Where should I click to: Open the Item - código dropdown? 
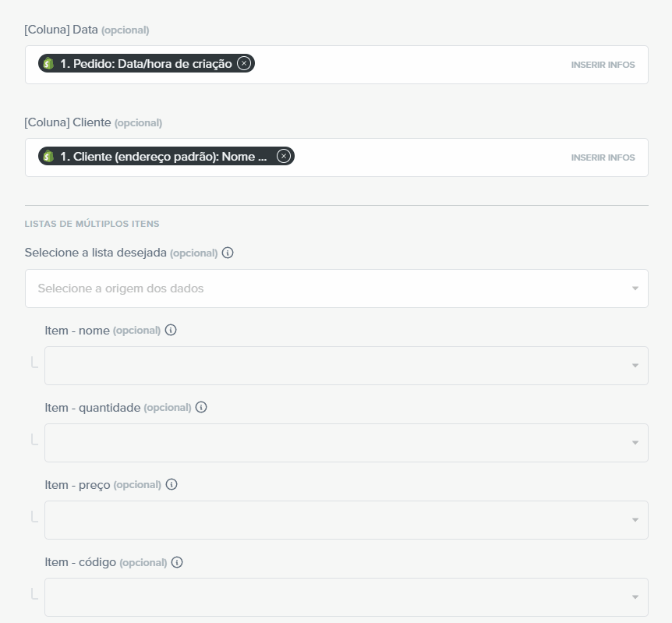click(346, 597)
